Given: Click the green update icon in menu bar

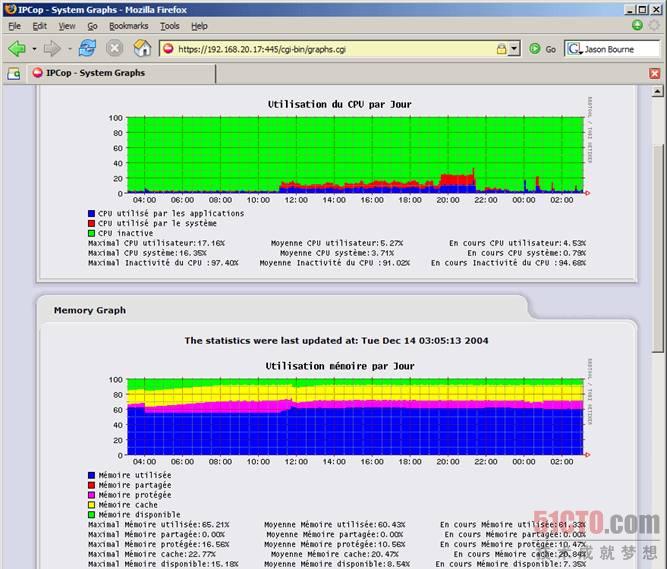Looking at the screenshot, I should pyautogui.click(x=637, y=25).
